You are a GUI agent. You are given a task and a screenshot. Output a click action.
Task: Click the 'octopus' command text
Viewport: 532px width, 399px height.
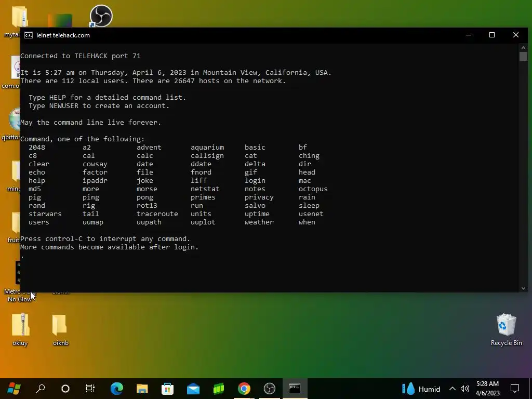point(313,189)
